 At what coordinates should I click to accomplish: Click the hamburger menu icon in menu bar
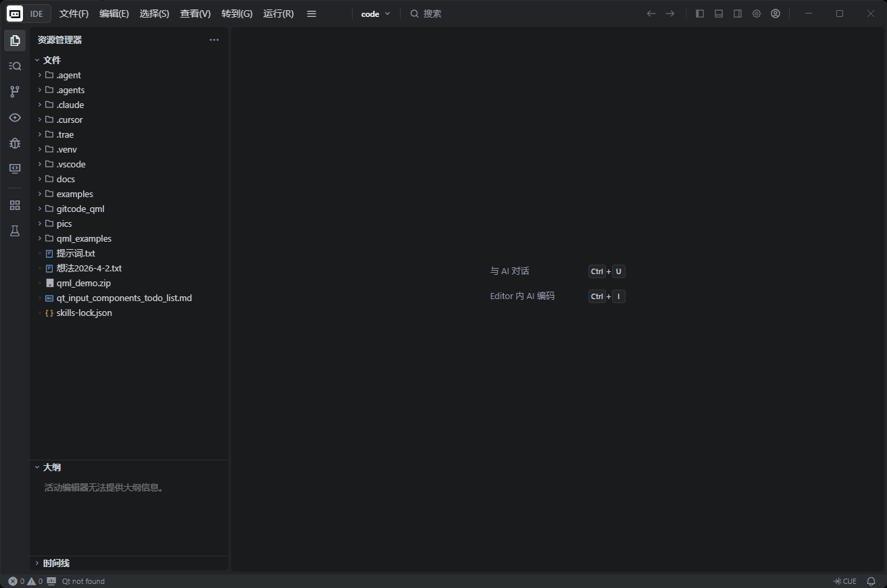(x=311, y=14)
